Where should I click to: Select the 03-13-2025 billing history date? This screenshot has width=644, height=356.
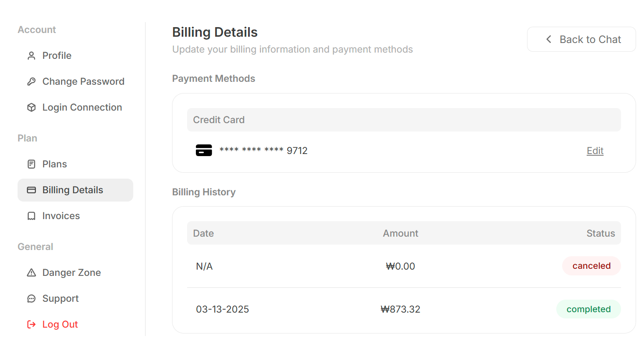(x=222, y=309)
